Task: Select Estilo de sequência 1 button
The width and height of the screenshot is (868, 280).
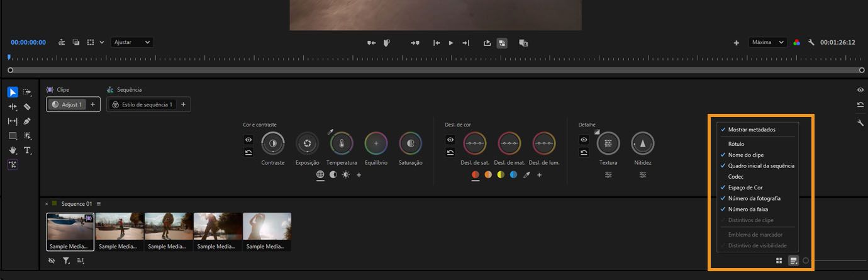Action: pyautogui.click(x=142, y=104)
